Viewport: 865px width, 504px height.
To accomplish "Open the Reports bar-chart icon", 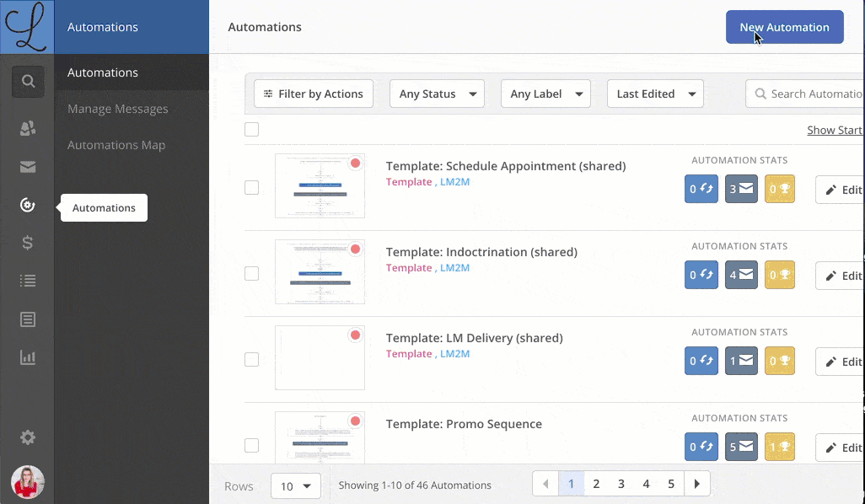I will [27, 357].
